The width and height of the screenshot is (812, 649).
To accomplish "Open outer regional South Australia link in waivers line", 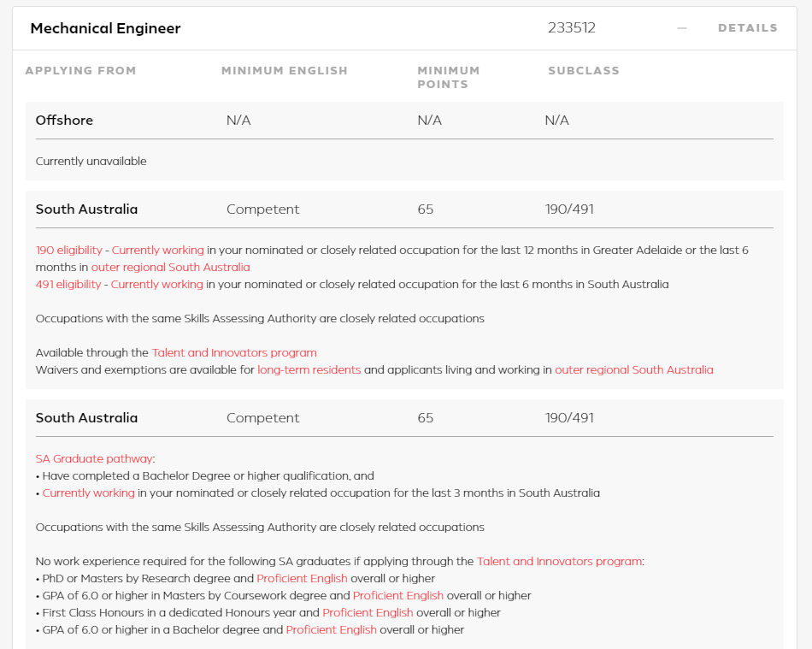I will point(633,370).
